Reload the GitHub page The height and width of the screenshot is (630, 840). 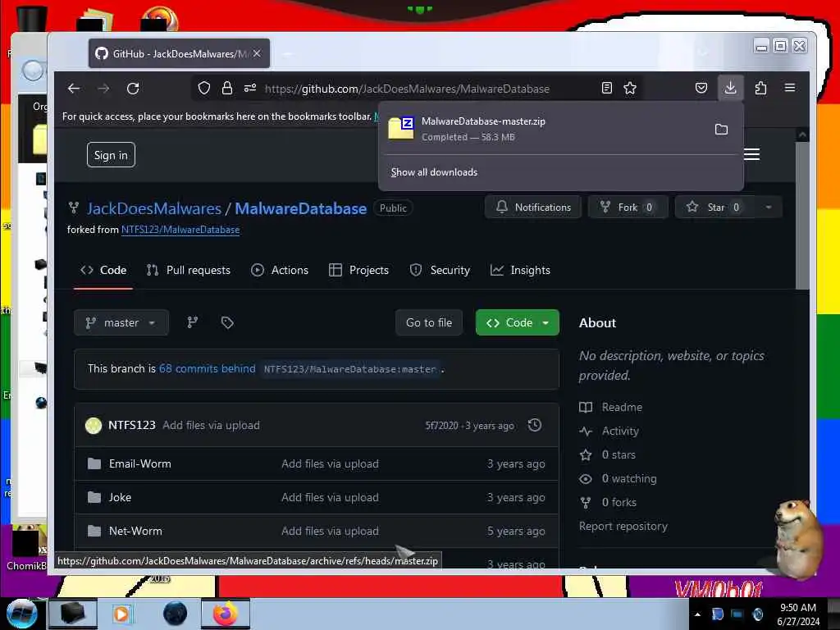(133, 89)
